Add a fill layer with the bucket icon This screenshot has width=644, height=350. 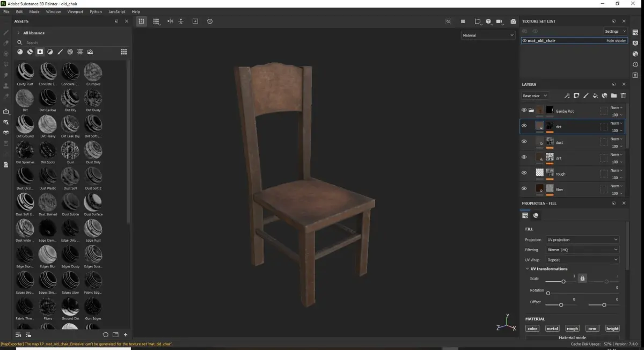[595, 96]
